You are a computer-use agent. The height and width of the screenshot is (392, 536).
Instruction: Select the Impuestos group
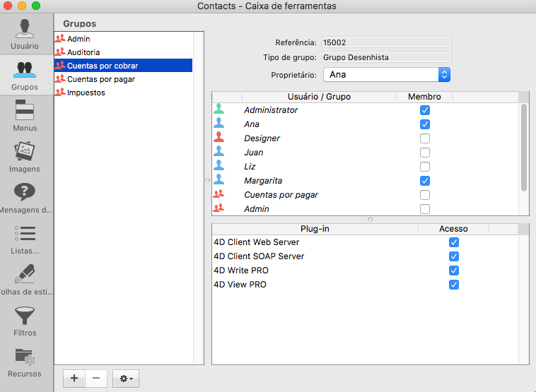tap(124, 93)
